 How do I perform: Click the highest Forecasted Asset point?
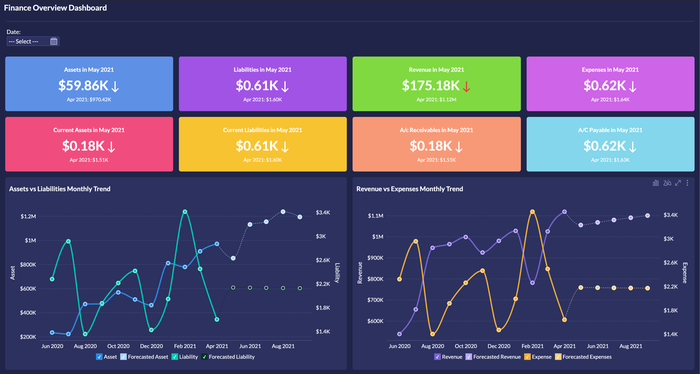[283, 212]
